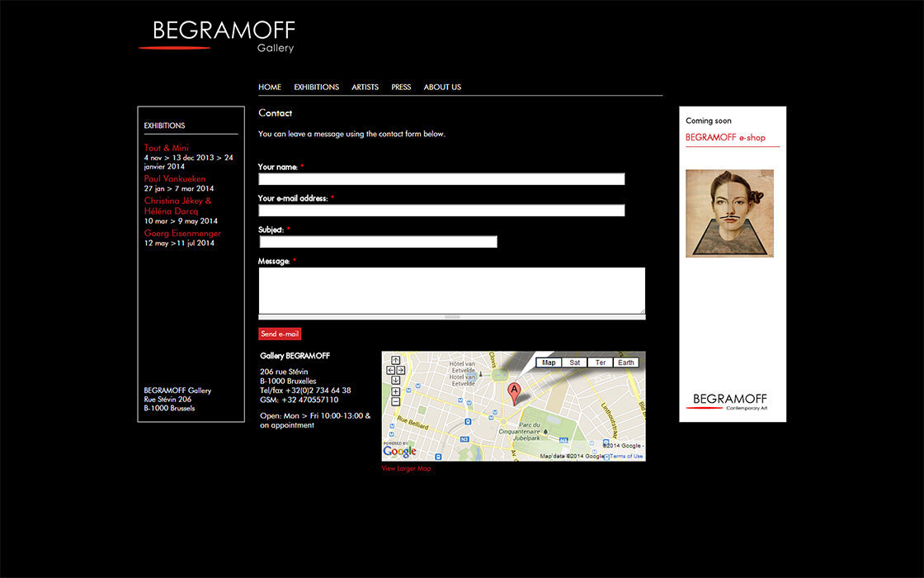Pan the map right with arrow
The image size is (924, 578).
coord(400,370)
